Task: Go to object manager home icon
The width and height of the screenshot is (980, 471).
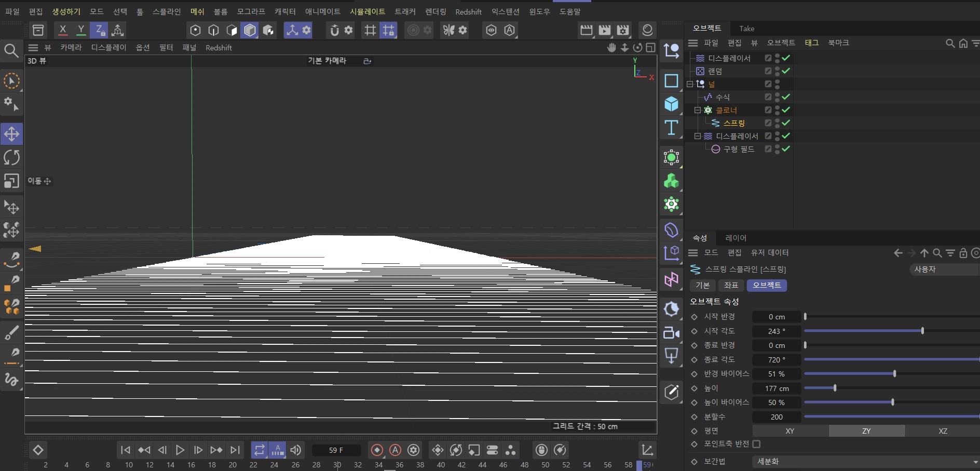Action: point(963,43)
